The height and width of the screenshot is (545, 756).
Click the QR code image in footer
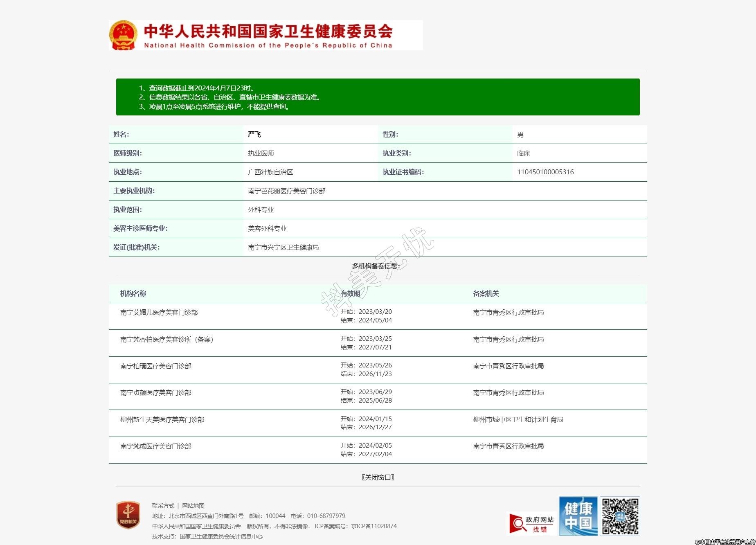coord(620,516)
